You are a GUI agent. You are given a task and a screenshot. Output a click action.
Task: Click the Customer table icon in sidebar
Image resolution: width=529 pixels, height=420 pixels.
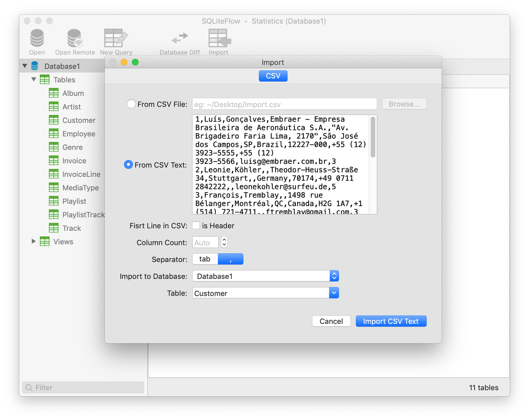pos(54,120)
